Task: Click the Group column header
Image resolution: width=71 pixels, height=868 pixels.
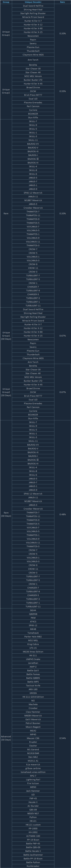Action: (x=6, y=2)
